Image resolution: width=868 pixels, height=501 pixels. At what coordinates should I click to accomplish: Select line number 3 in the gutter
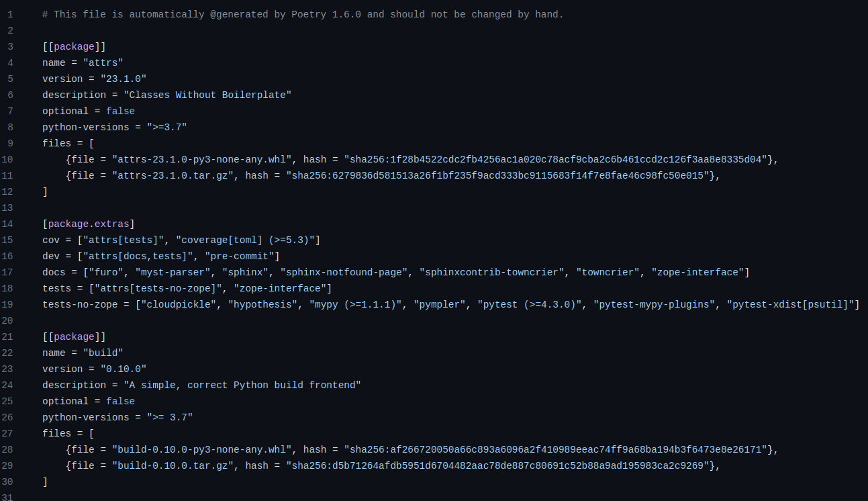pos(10,46)
